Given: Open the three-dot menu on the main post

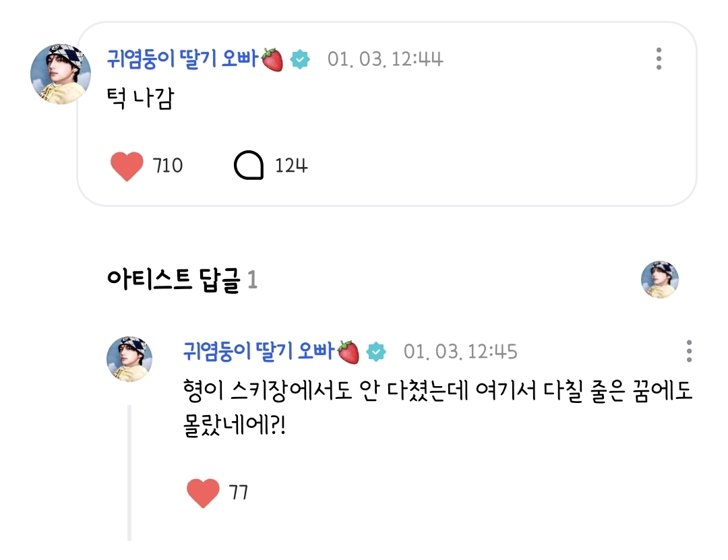Looking at the screenshot, I should (x=659, y=59).
